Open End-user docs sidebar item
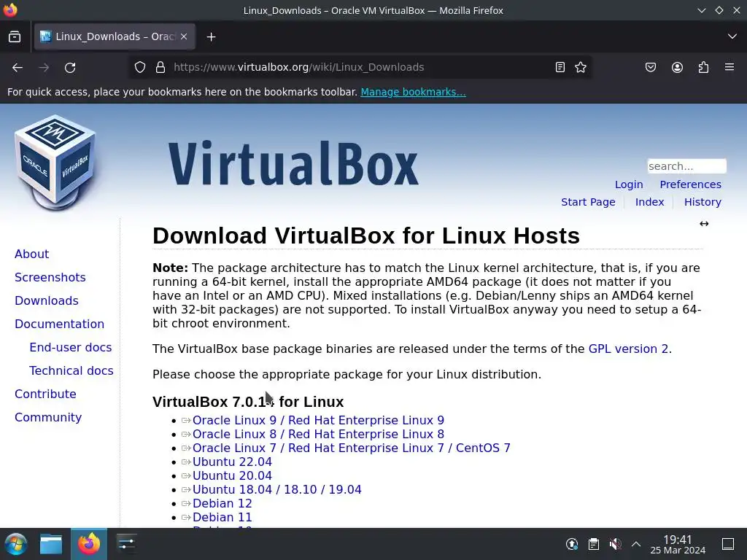747x560 pixels. [71, 347]
